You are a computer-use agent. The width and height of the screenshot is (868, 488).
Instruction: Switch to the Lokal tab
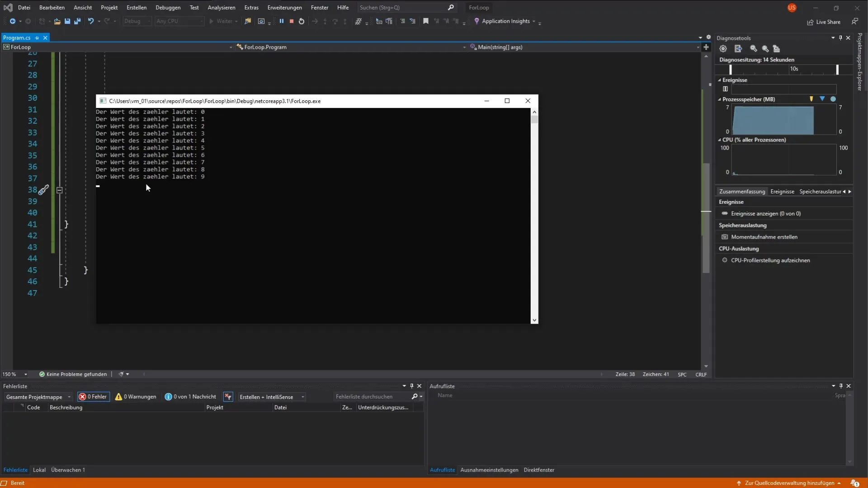click(39, 470)
